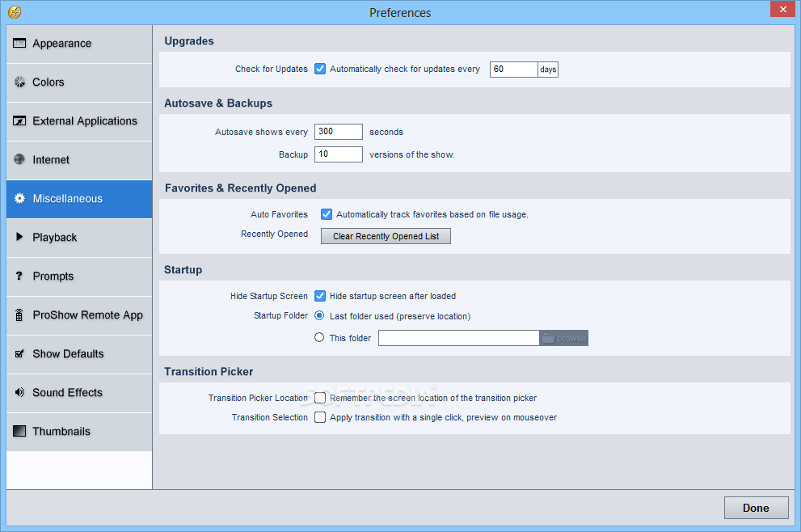
Task: Select Last folder used radio button
Action: [319, 316]
